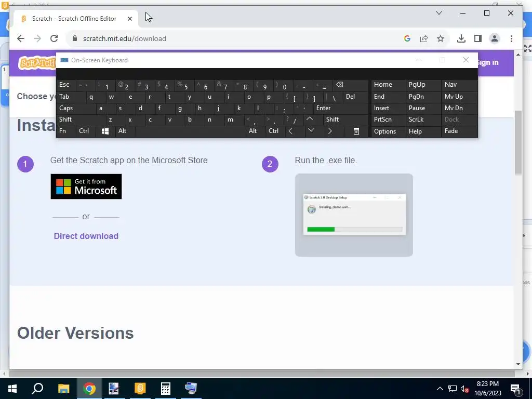Click the PrtScn key on keyboard

tap(388, 119)
